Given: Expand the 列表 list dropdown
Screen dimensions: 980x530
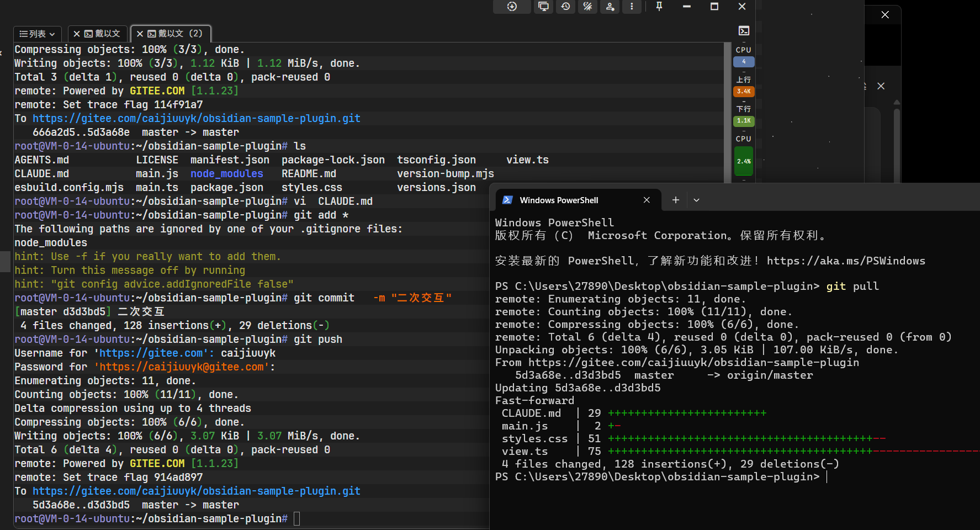Looking at the screenshot, I should point(38,34).
